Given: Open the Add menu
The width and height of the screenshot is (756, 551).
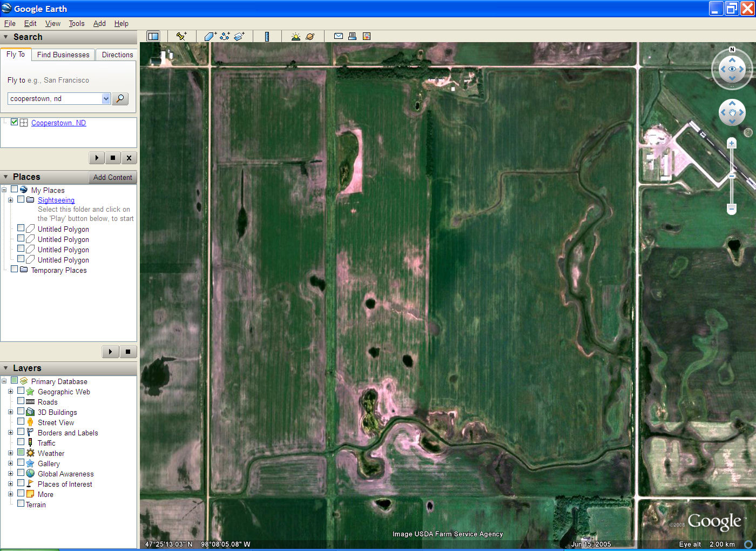Looking at the screenshot, I should coord(99,23).
